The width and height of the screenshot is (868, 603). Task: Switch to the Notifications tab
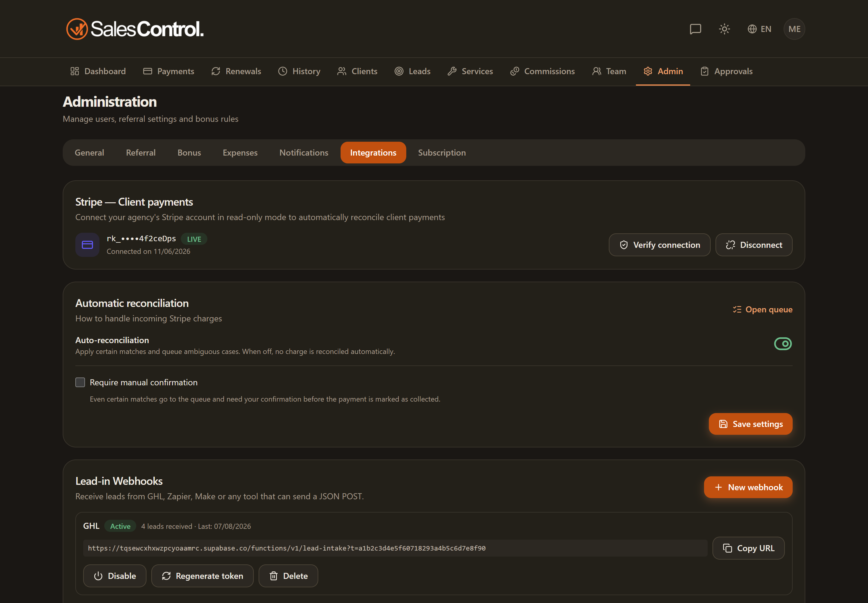(304, 153)
